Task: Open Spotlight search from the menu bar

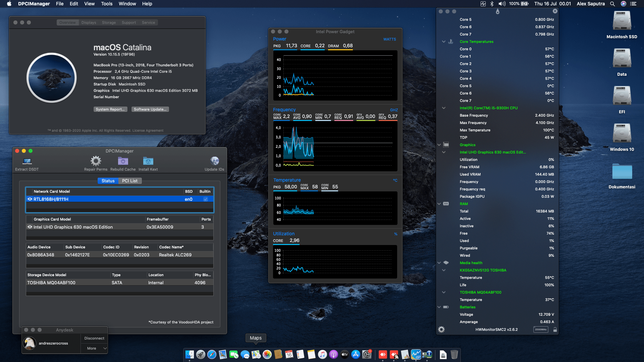Action: click(612, 4)
